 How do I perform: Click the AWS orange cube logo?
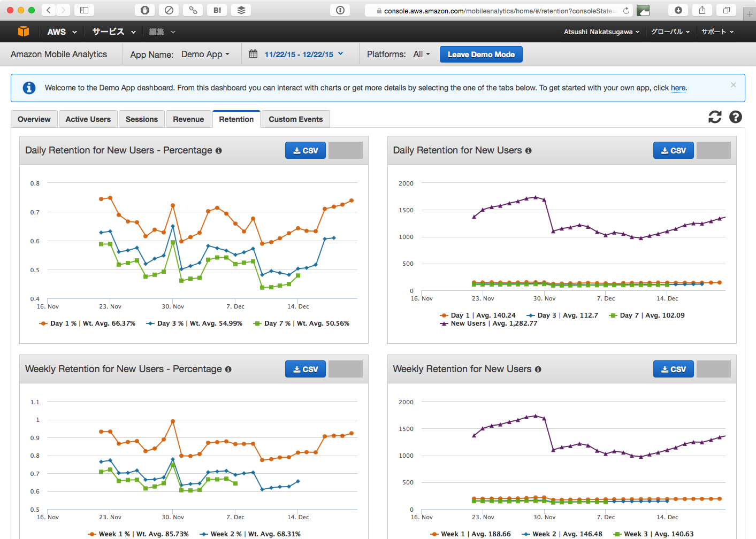[24, 32]
